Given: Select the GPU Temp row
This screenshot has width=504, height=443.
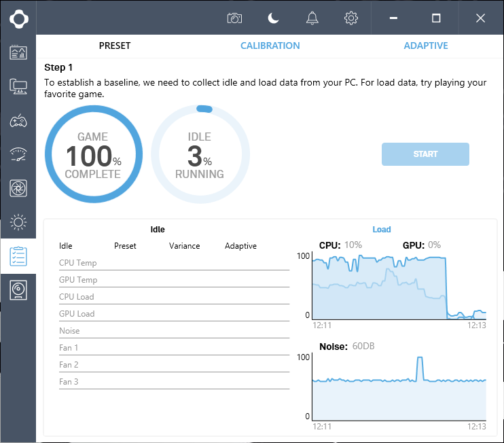Looking at the screenshot, I should [174, 280].
